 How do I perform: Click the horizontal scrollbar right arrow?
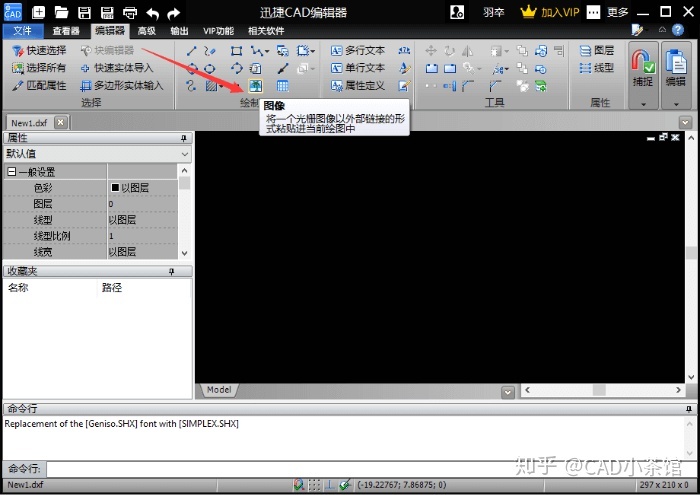coord(679,390)
